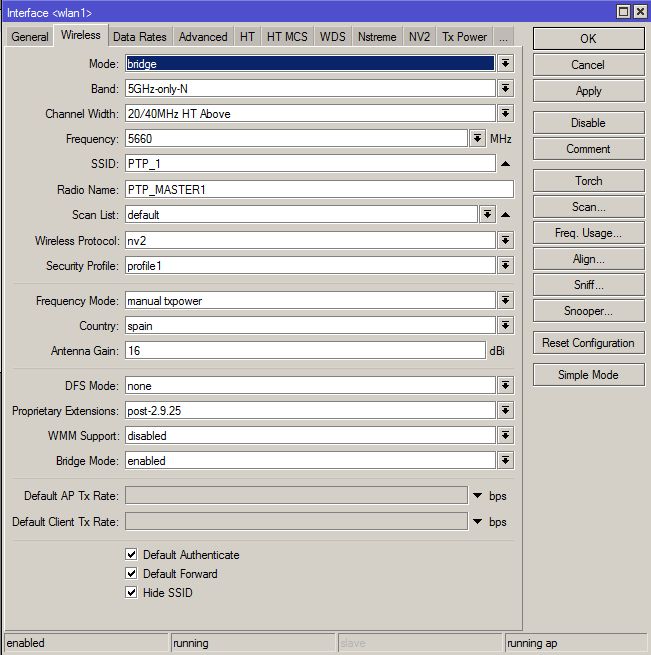Viewport: 651px width, 655px height.
Task: Open the DFS Mode dropdown
Action: (x=505, y=385)
